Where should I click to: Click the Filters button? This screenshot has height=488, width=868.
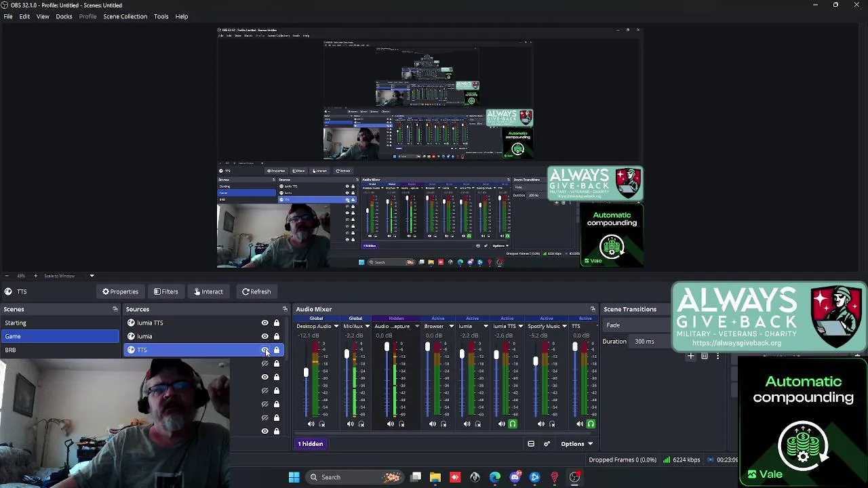pyautogui.click(x=166, y=291)
